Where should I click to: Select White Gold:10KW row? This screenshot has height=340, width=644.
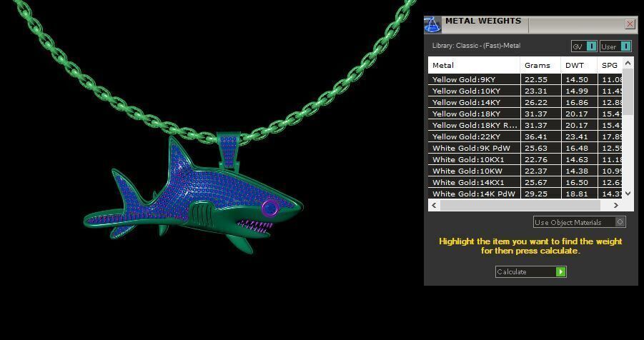525,171
